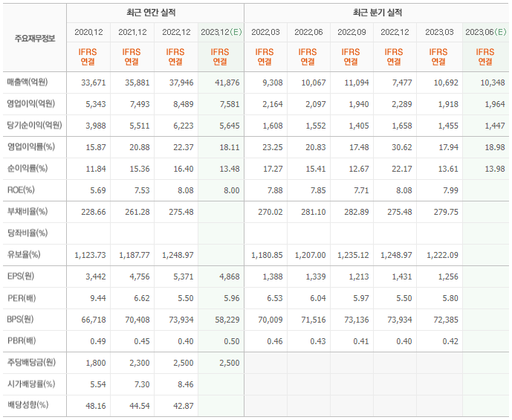This screenshot has height=420, width=512.
Task: Click the BPS value 71,516
Action: point(314,320)
